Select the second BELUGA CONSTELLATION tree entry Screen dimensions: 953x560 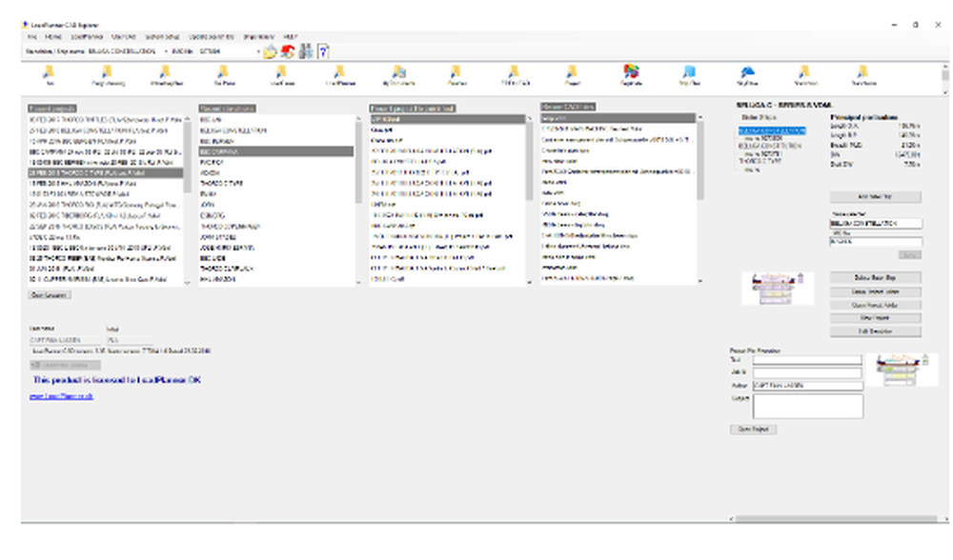(x=770, y=146)
